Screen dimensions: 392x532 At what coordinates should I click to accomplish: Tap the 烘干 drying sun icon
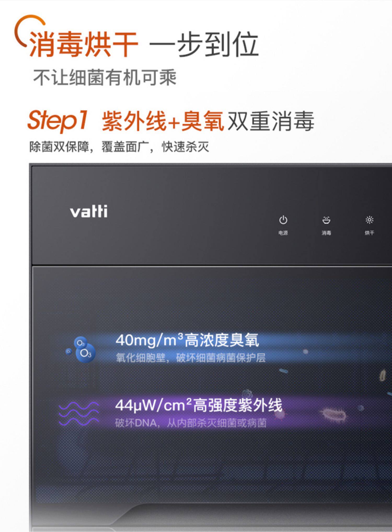(x=369, y=220)
